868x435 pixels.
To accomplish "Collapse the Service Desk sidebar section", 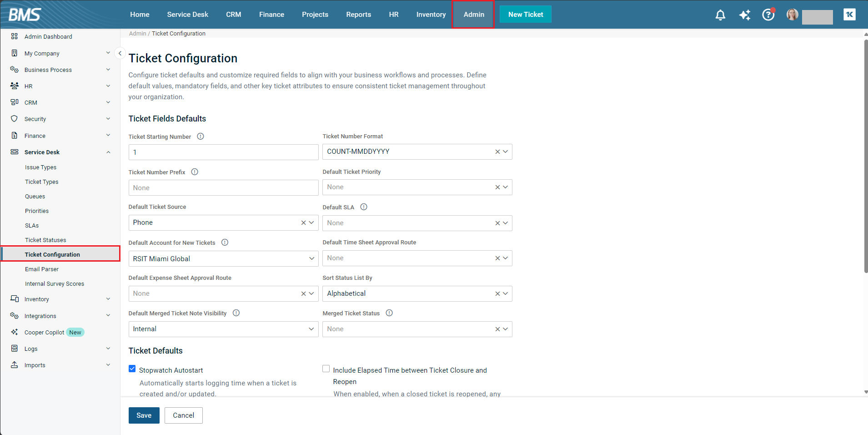I will [x=108, y=152].
